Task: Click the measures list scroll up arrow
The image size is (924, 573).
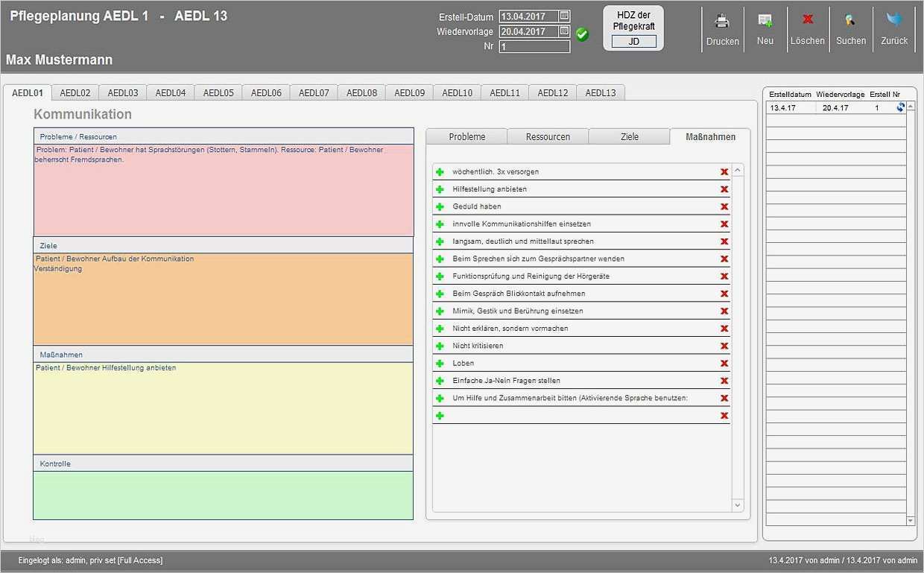Action: tap(738, 171)
